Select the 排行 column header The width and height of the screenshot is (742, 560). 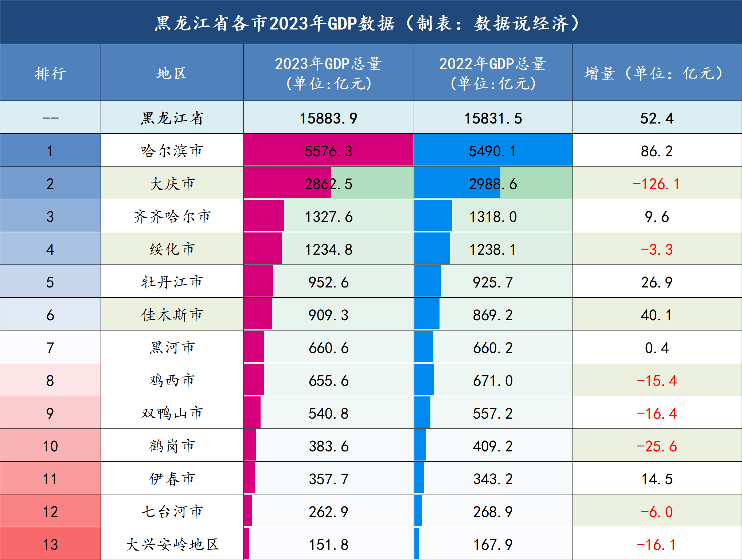pyautogui.click(x=50, y=73)
